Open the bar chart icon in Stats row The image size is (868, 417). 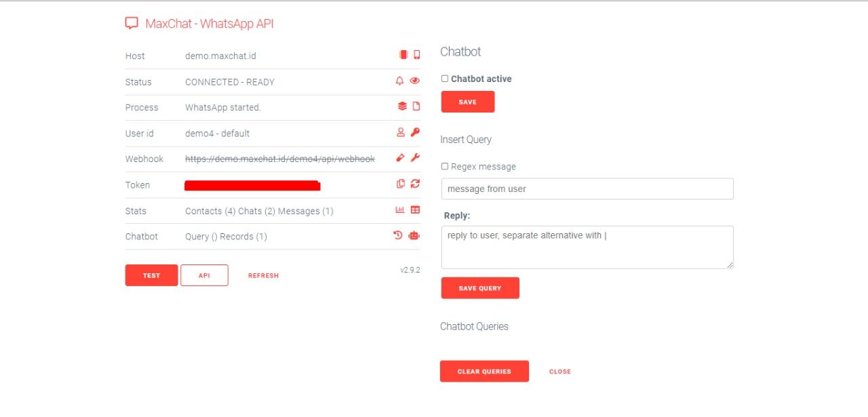(400, 210)
